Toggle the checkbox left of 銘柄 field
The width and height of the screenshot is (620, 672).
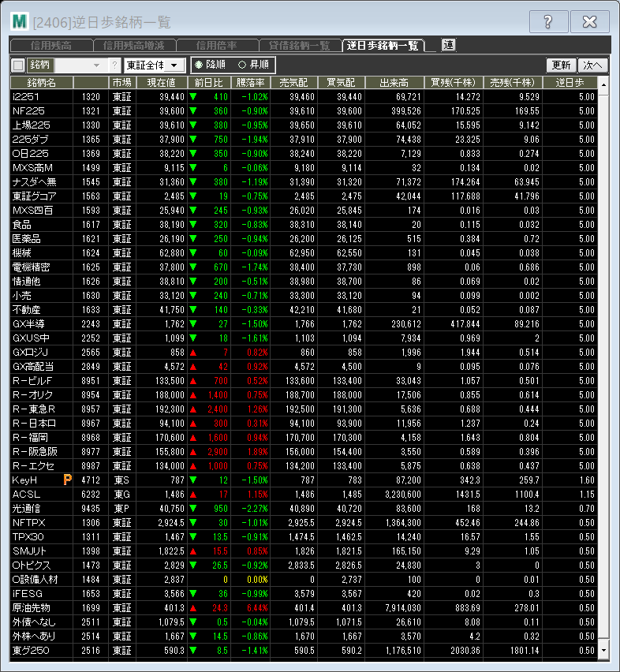coord(18,65)
